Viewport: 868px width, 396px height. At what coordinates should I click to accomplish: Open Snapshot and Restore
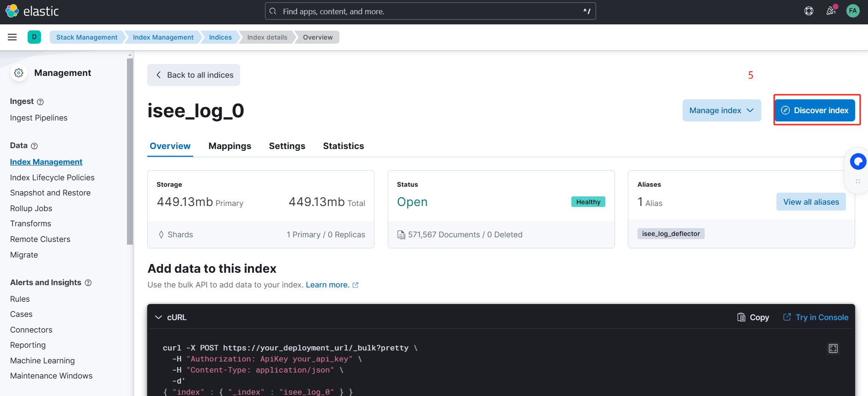(x=50, y=193)
